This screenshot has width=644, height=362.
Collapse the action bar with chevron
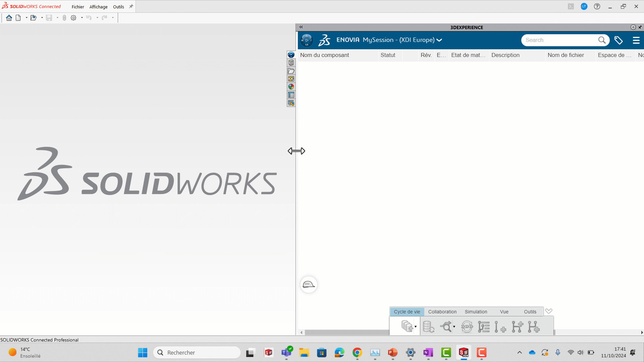click(x=549, y=311)
